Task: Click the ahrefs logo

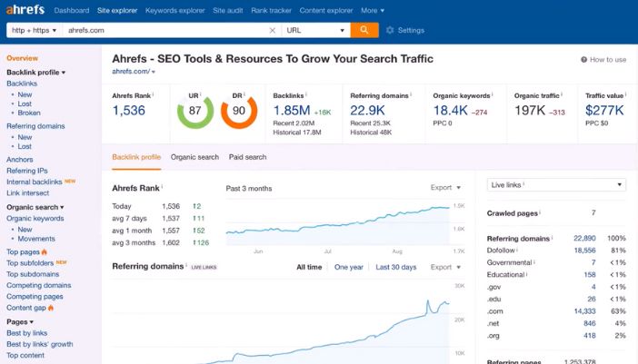Action: (25, 9)
